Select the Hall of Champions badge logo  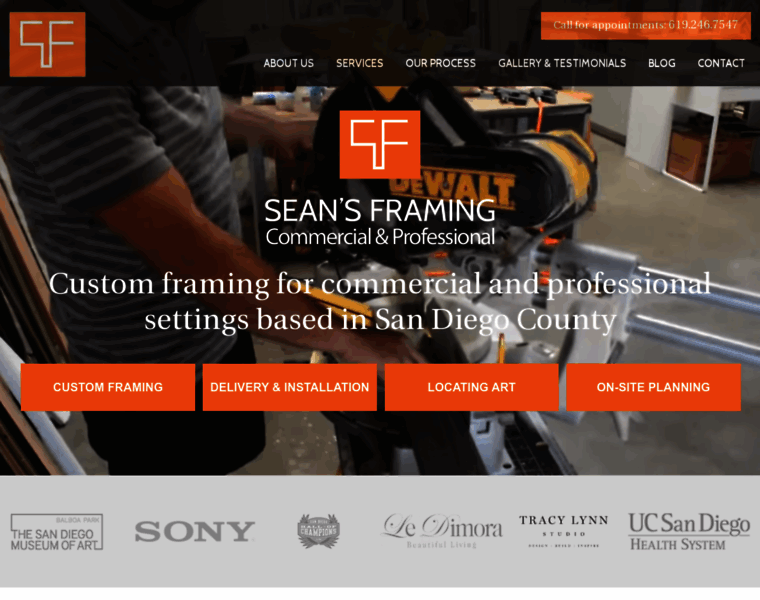pos(318,531)
